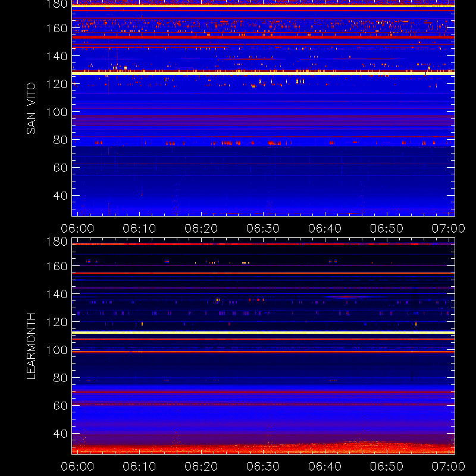
Task: Click 06:40 time label under Learmonth plot
Action: click(x=325, y=466)
